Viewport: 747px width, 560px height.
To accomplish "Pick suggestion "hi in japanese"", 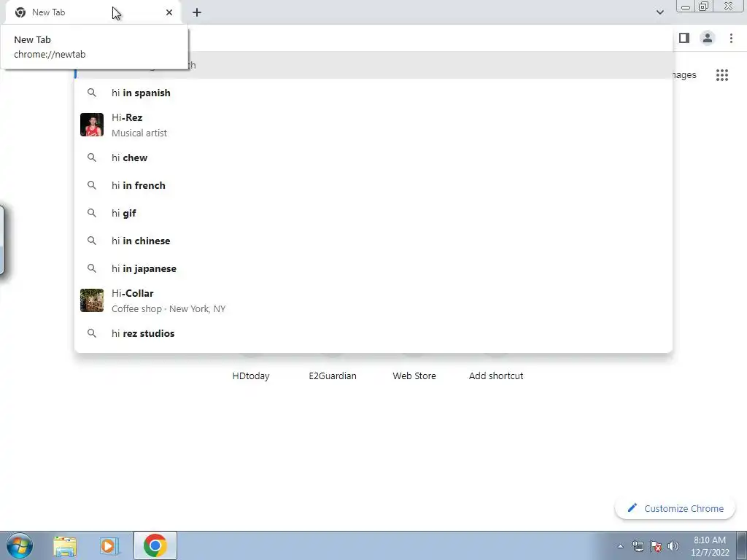I will click(x=373, y=268).
